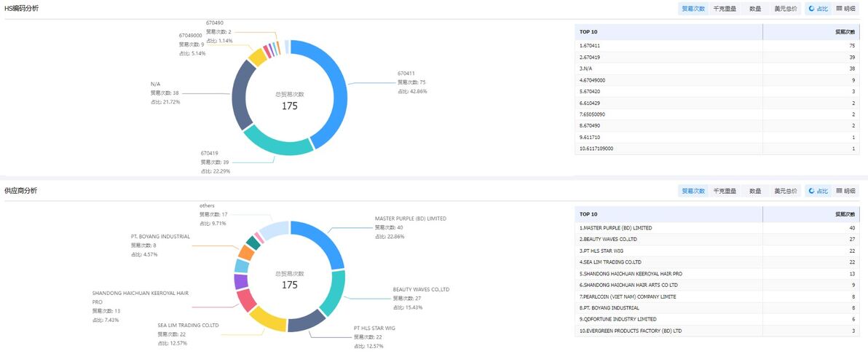Switch 供应商分析 to 占比 chart view
This screenshot has height=354, width=868.
click(x=818, y=191)
